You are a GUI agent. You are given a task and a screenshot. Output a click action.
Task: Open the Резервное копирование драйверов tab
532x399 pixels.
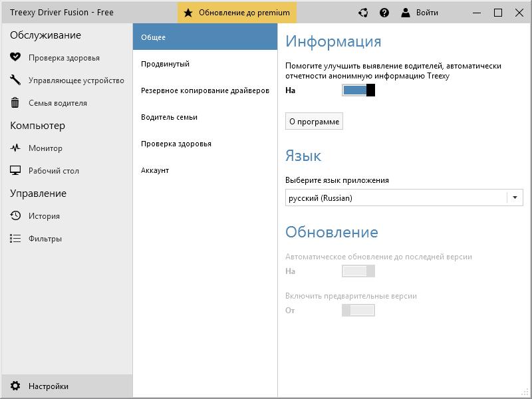(205, 90)
